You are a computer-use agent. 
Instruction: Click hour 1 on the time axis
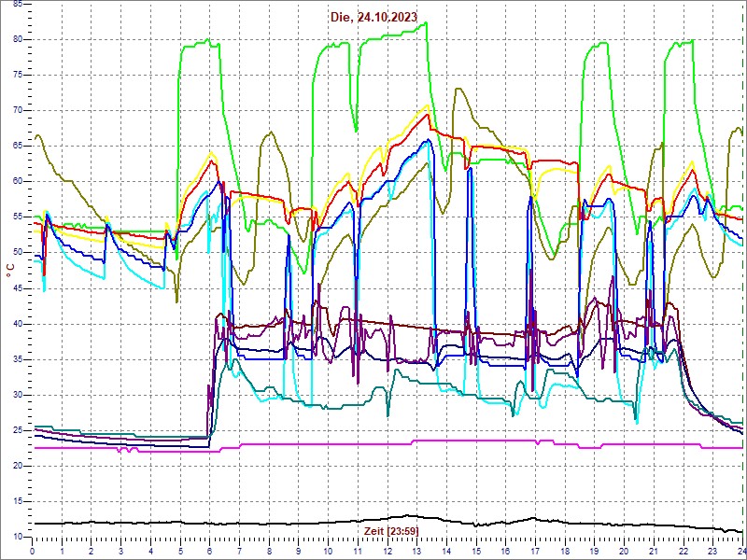62,551
